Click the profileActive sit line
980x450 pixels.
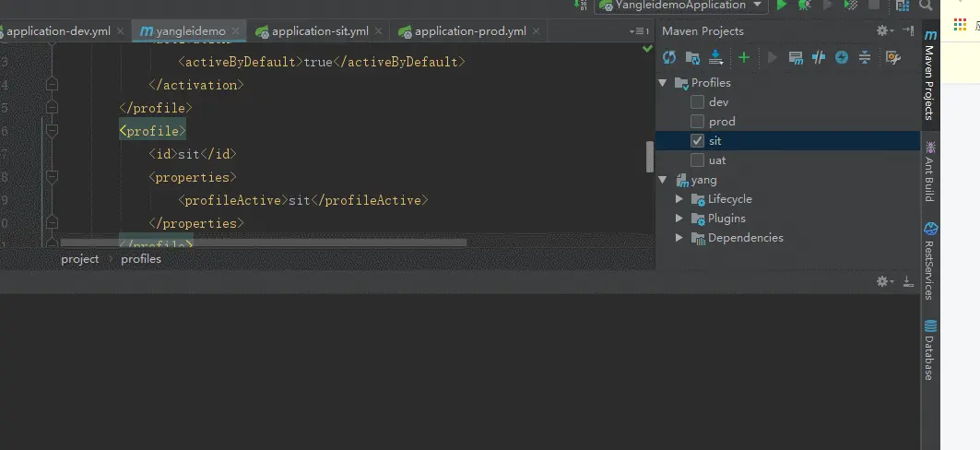click(x=303, y=200)
